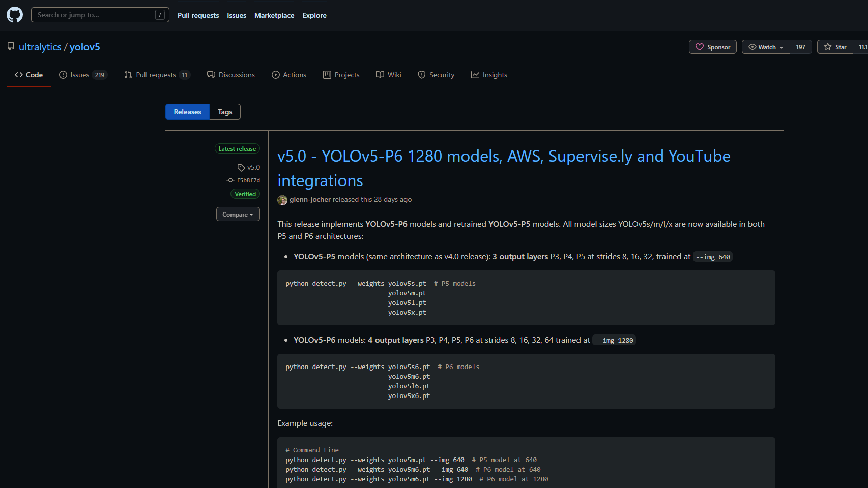Go to Marketplace
The image size is (868, 488).
[x=274, y=15]
